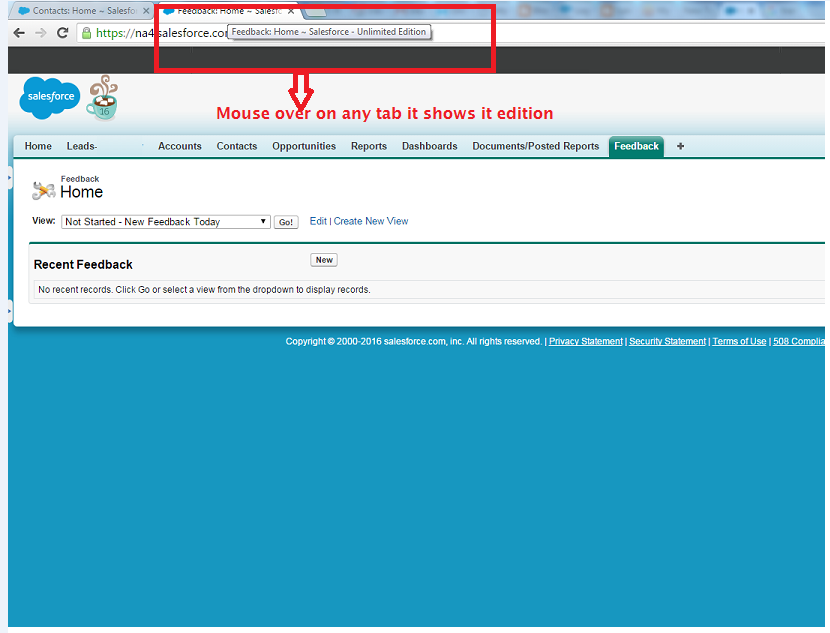Screen dimensions: 830x633
Task: Open the View dropdown list
Action: click(x=166, y=222)
